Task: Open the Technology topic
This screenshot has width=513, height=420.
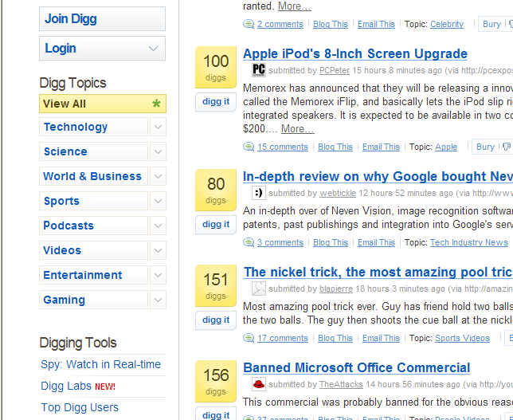Action: pyautogui.click(x=93, y=127)
